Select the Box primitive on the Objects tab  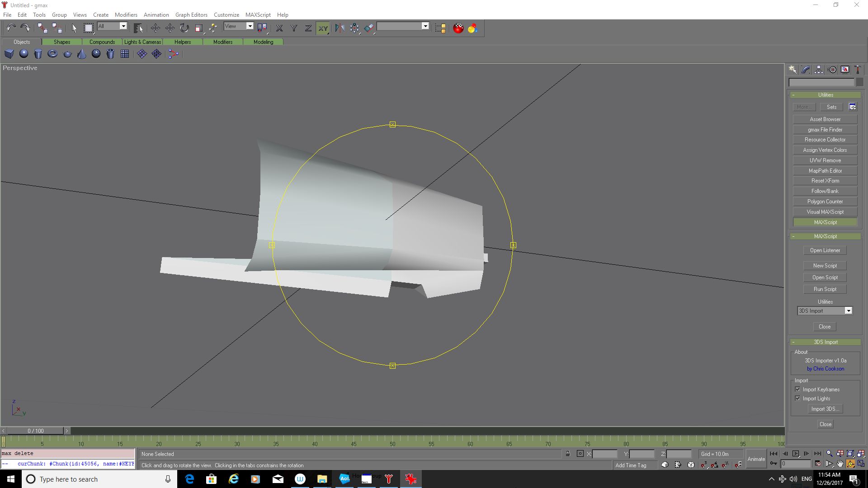point(9,54)
